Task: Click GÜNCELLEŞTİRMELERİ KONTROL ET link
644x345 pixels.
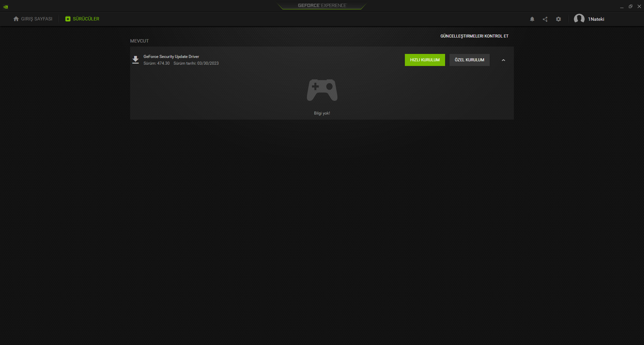Action: [474, 36]
